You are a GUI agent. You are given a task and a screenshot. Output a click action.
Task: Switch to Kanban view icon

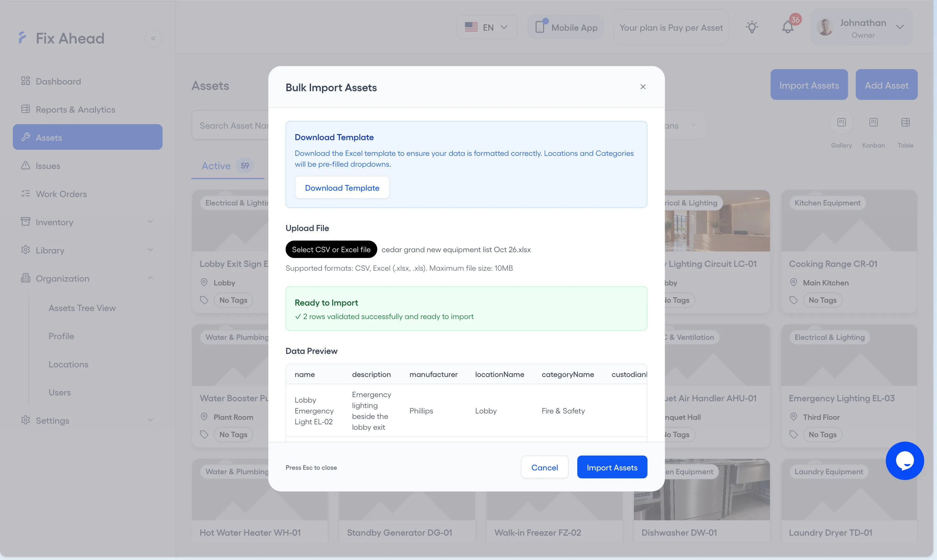[x=873, y=122]
